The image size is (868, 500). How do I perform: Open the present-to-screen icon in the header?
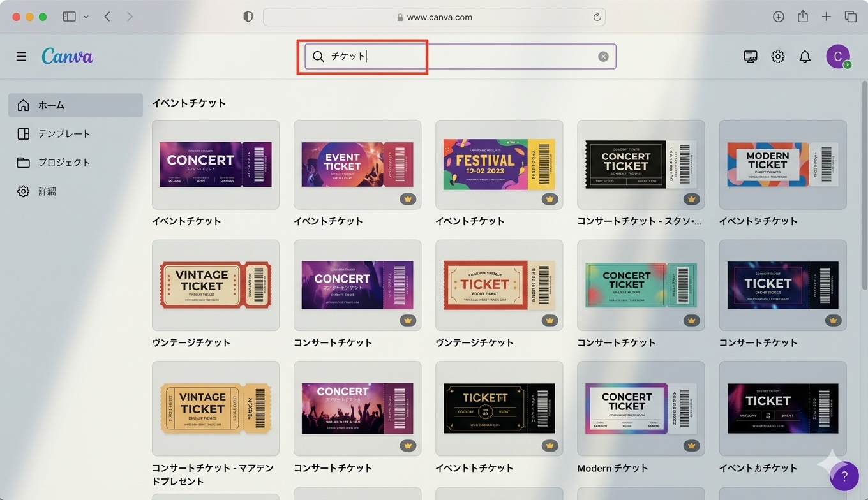point(750,56)
